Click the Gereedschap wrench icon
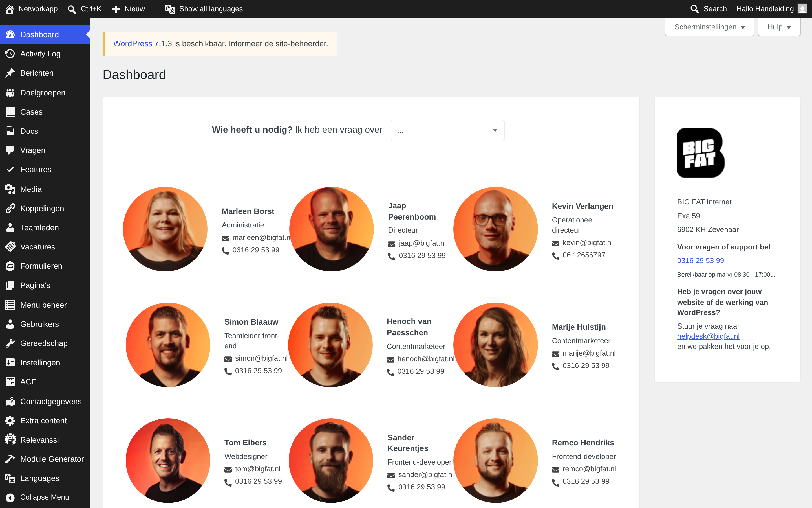This screenshot has width=812, height=508. (x=10, y=343)
